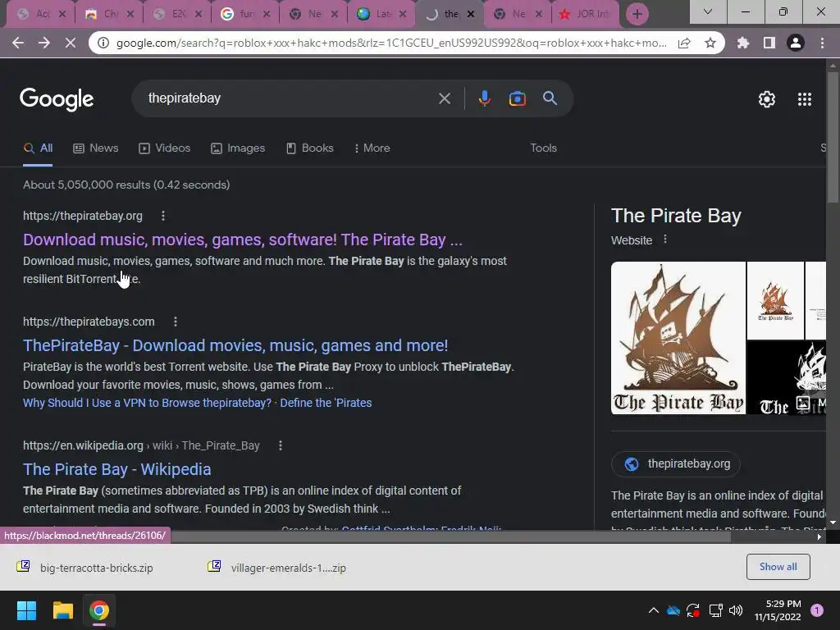Screen dimensions: 840x630
Task: Show hidden system tray icons
Action: click(x=653, y=610)
